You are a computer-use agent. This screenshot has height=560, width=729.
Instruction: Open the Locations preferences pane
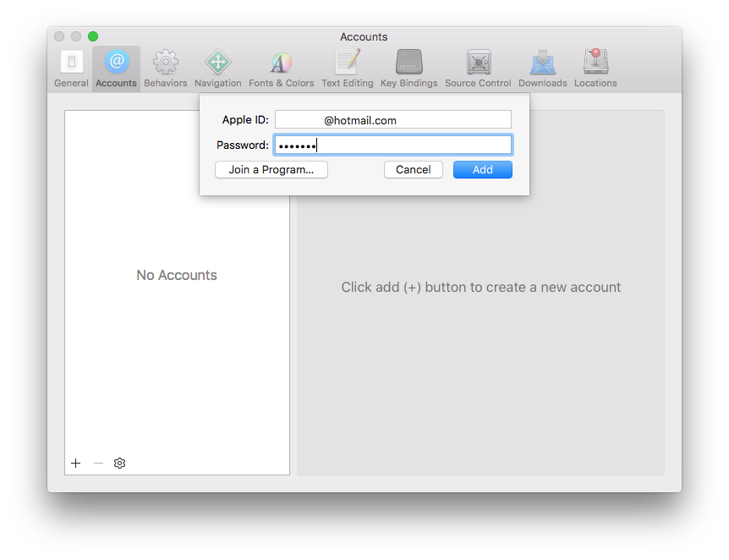pyautogui.click(x=595, y=69)
